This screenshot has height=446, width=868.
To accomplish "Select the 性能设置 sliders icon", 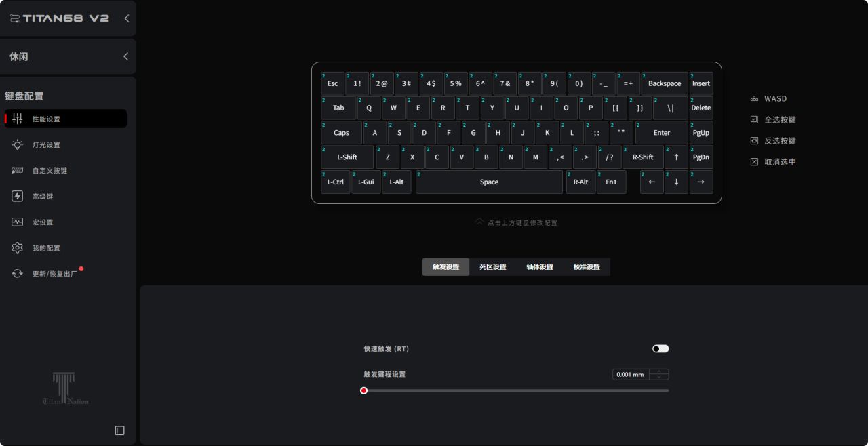I will (x=18, y=119).
